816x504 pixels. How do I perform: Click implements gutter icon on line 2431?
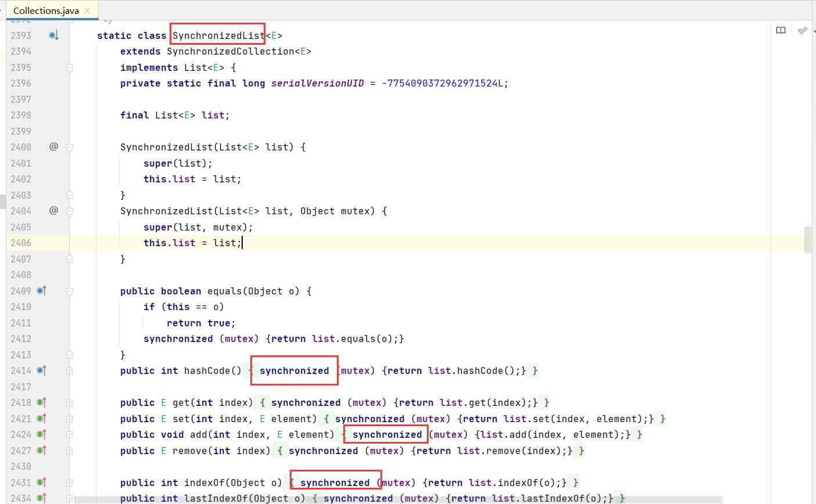[x=41, y=483]
